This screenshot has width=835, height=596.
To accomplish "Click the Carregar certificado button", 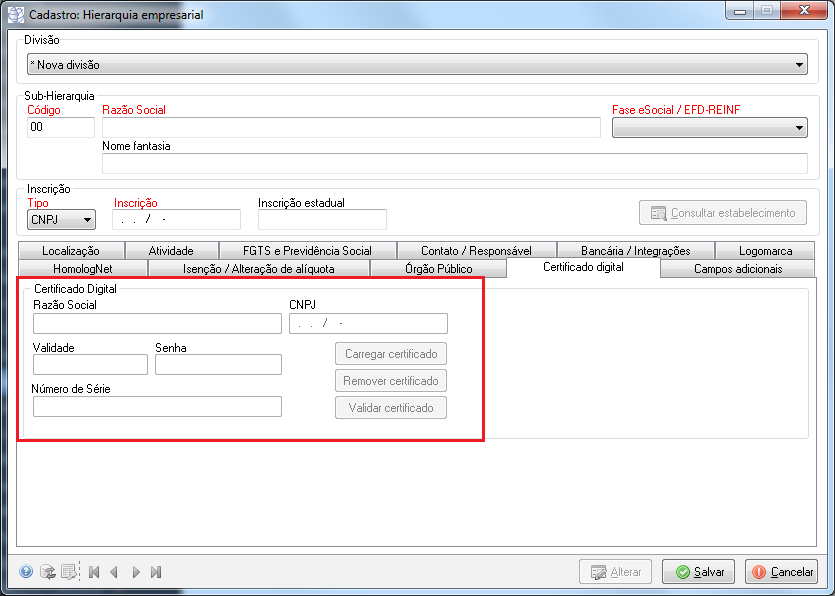I will [x=390, y=354].
